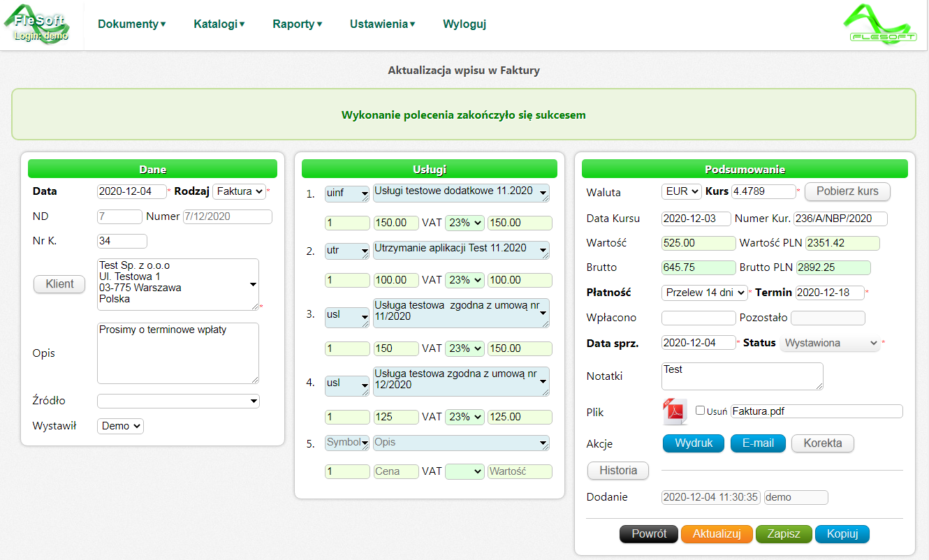Screen dimensions: 929x560
Task: Click the orange Aktualizuj button
Action: pos(717,534)
